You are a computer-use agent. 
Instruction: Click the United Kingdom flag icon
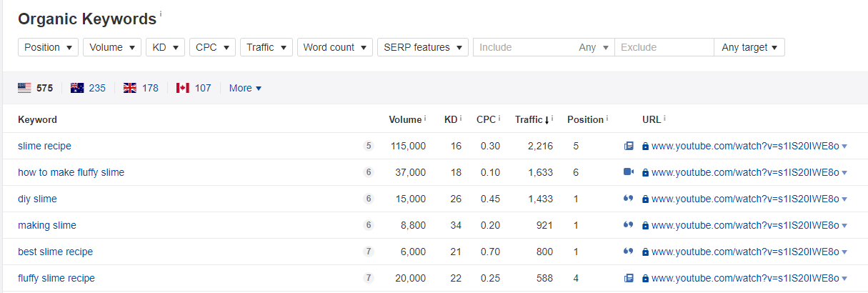click(x=130, y=88)
